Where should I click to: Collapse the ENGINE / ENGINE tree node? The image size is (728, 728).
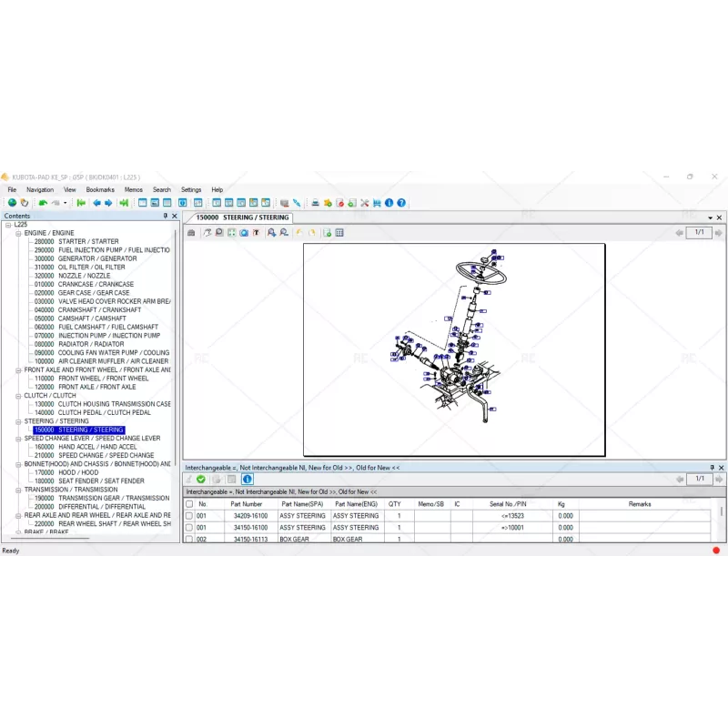click(18, 233)
